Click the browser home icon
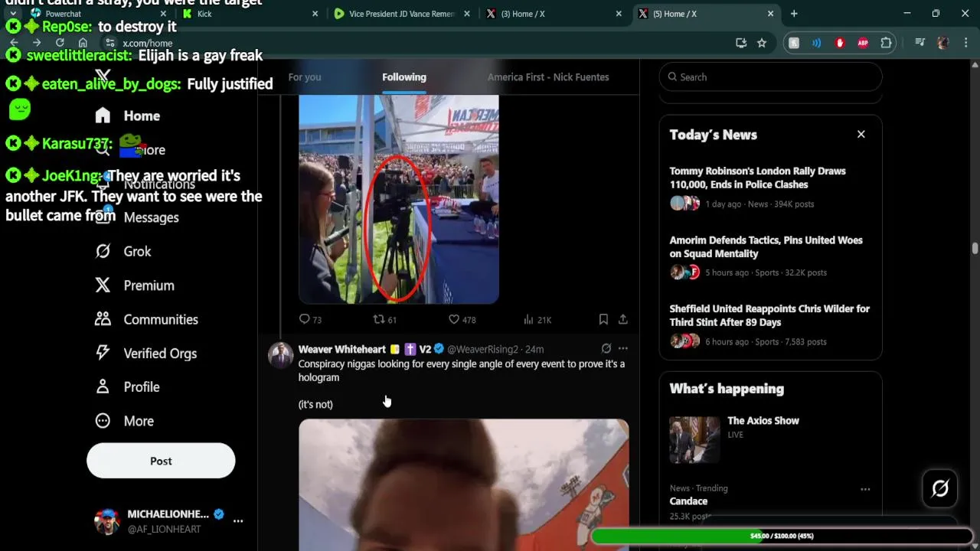This screenshot has width=980, height=551. tap(83, 43)
